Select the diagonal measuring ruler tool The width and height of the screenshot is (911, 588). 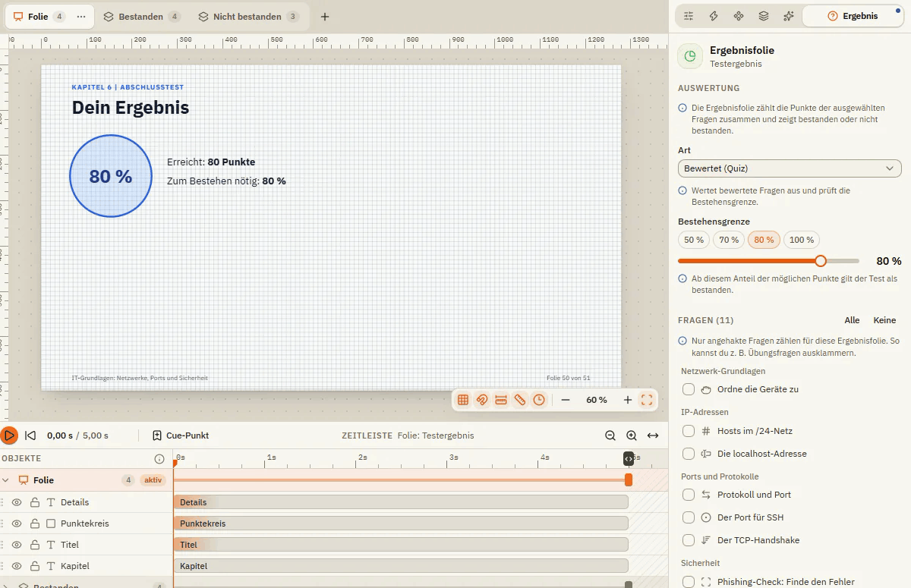pyautogui.click(x=520, y=400)
